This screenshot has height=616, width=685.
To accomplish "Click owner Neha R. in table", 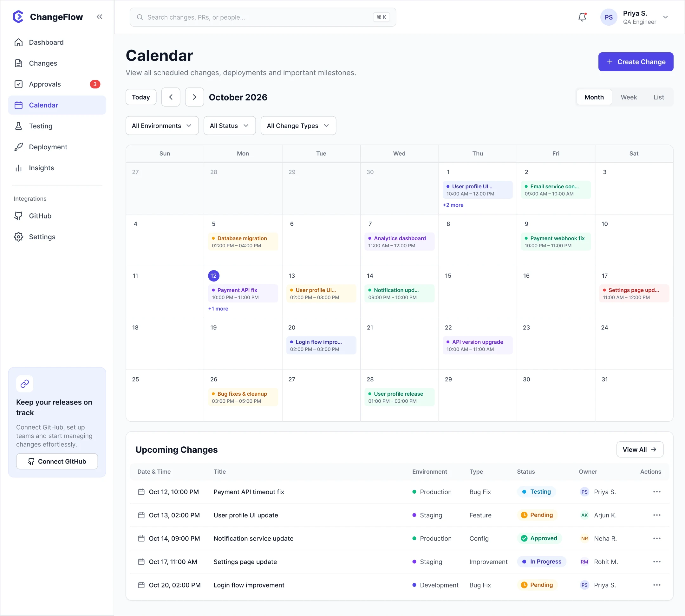I will click(598, 539).
